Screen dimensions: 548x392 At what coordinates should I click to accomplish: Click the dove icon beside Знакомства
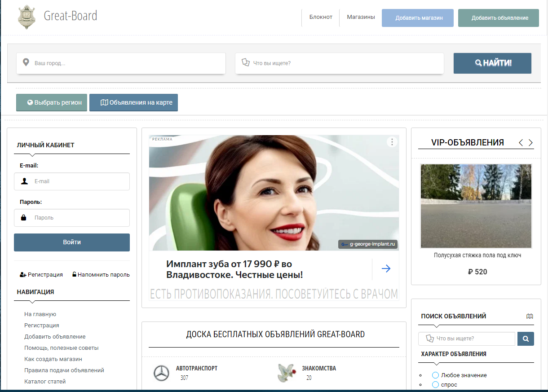click(x=286, y=373)
